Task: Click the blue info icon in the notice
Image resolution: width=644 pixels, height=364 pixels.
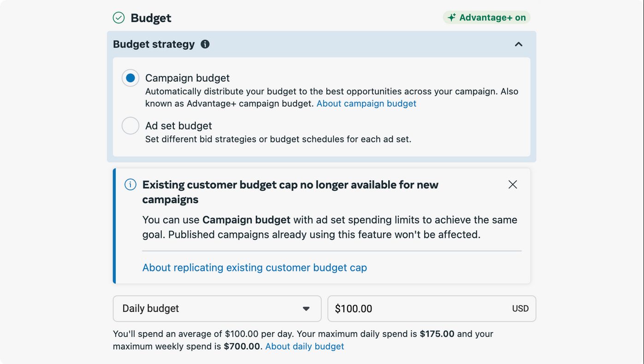Action: [130, 185]
